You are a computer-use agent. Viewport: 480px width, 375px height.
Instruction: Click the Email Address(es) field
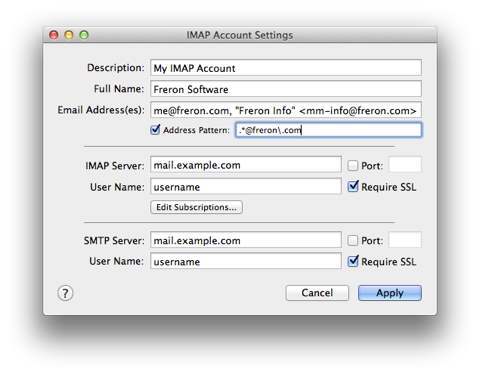point(286,110)
